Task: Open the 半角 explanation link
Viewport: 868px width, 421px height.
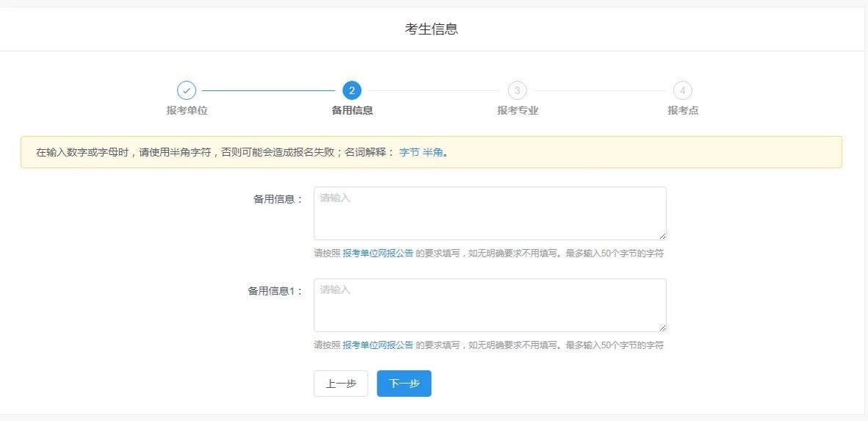Action: pos(433,153)
